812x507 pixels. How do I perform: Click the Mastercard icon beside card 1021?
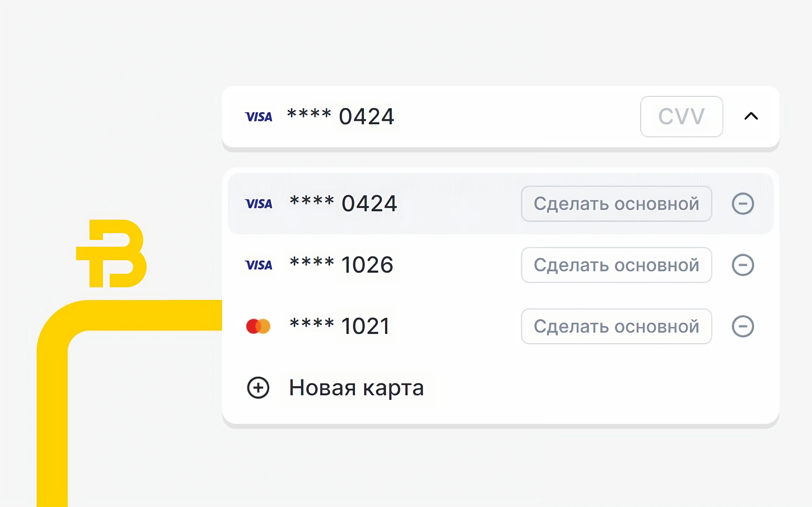click(258, 326)
